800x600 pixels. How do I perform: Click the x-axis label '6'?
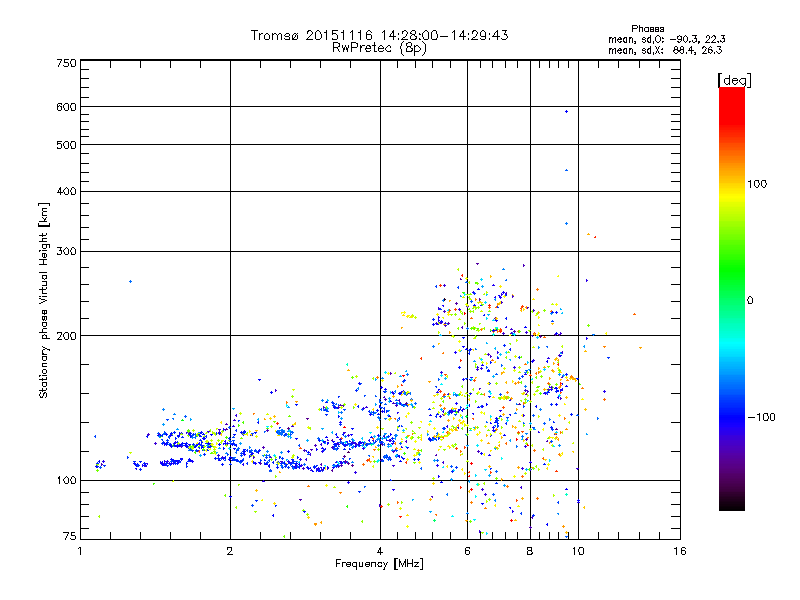pyautogui.click(x=467, y=551)
